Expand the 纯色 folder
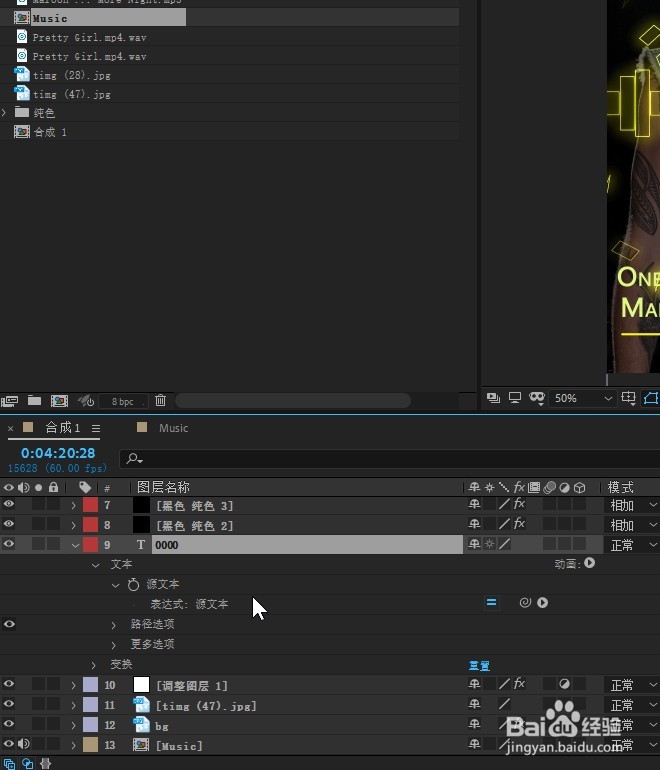 coord(4,112)
